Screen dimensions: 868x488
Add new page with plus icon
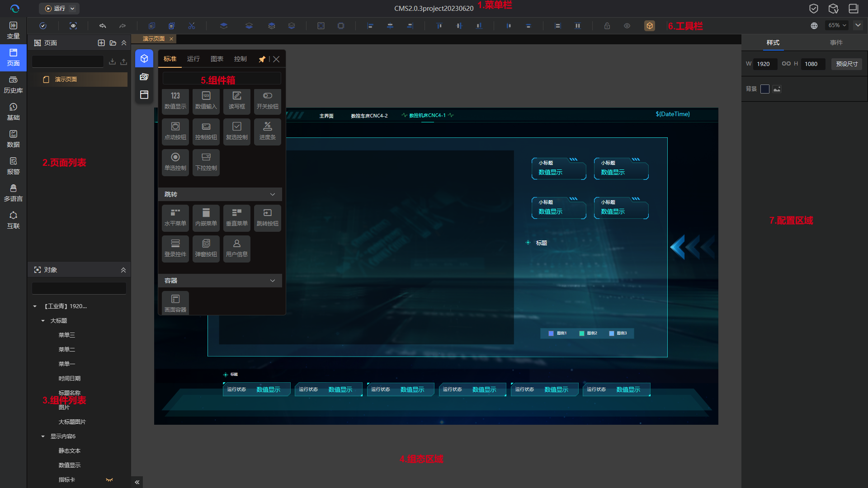101,43
